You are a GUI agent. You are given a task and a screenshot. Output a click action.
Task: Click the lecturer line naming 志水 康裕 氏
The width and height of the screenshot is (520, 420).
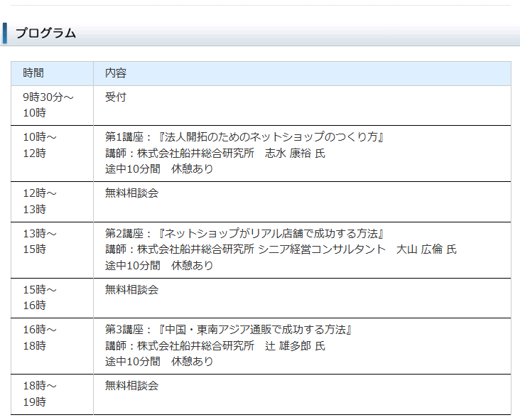(x=215, y=154)
